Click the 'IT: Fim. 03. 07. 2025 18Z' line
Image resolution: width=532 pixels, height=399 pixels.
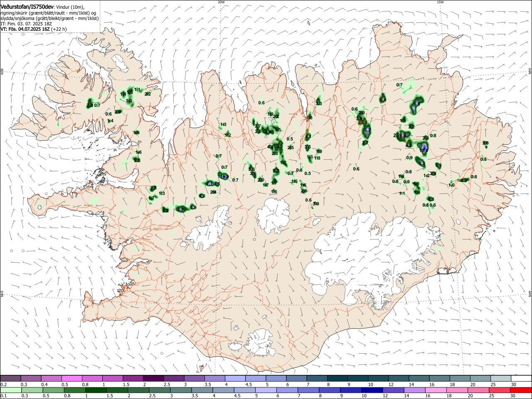pos(26,24)
